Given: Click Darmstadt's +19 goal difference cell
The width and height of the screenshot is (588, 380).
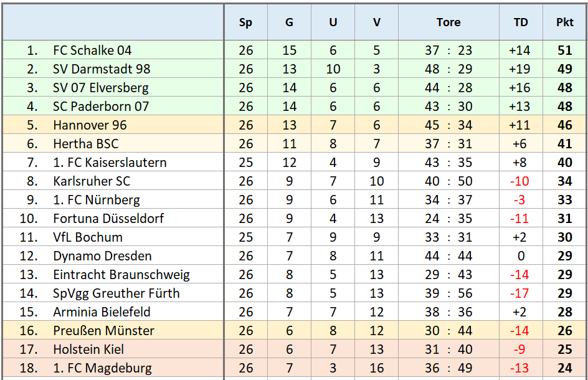Looking at the screenshot, I should 520,69.
